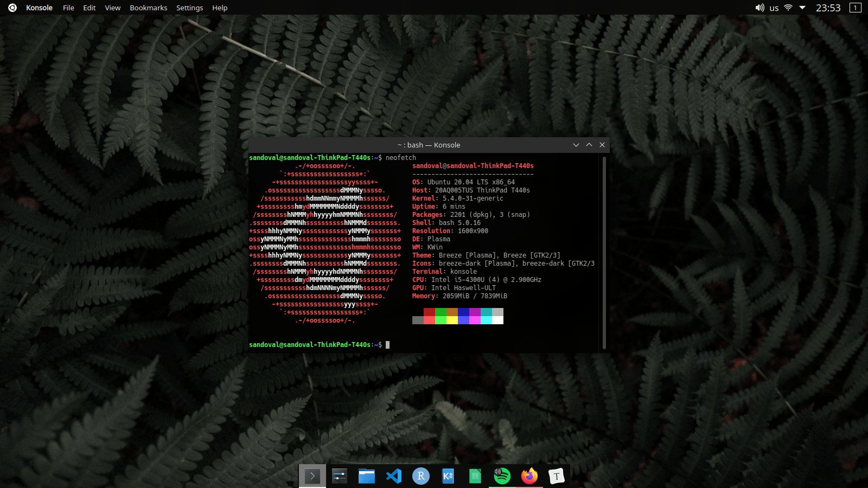Launch the Kile LaTeX editor from the taskbar

tap(448, 476)
